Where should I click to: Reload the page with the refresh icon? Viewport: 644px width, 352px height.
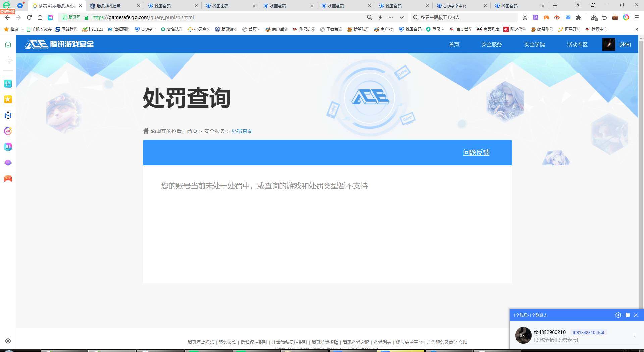[29, 17]
